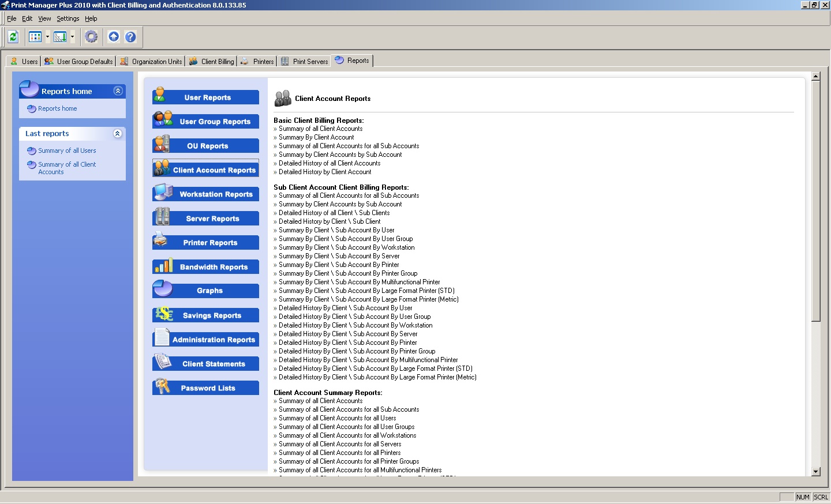Open last report Summary of all Client Accounts
The width and height of the screenshot is (831, 504).
pos(67,168)
